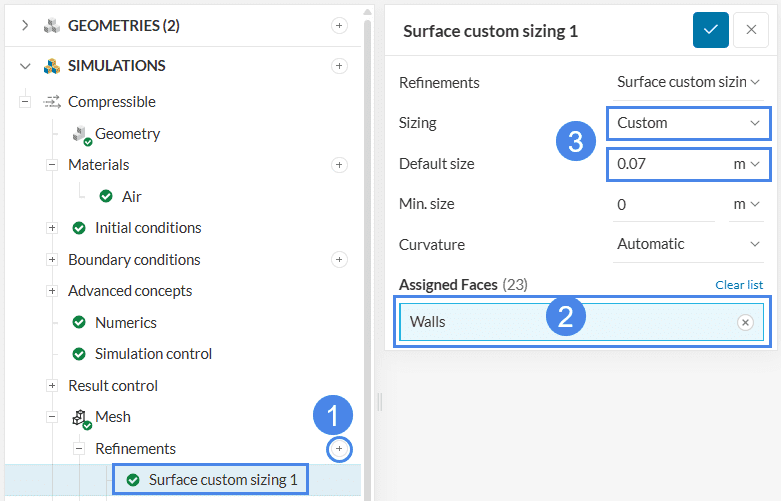Collapse the Simulations section
The height and width of the screenshot is (501, 781).
[x=25, y=66]
